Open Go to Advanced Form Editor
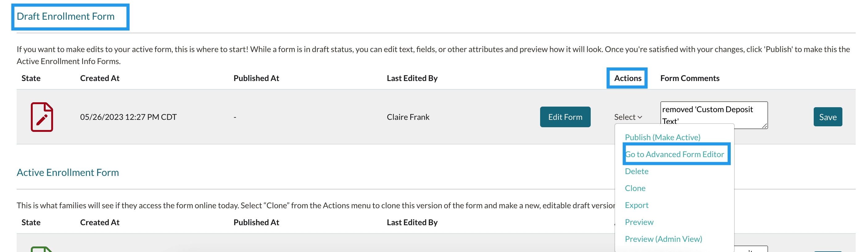Screen dimensions: 868x252 click(x=674, y=154)
